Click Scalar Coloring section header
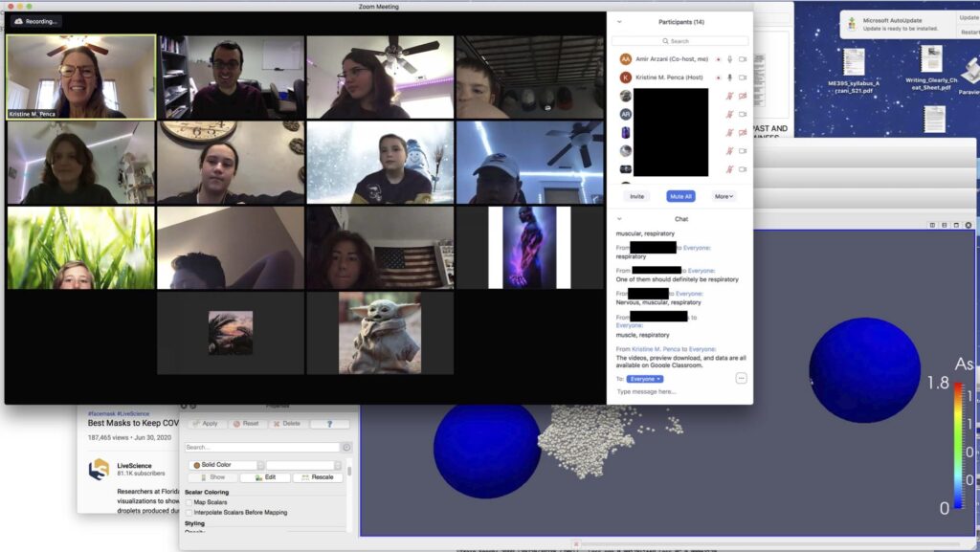Image resolution: width=980 pixels, height=552 pixels. [207, 492]
